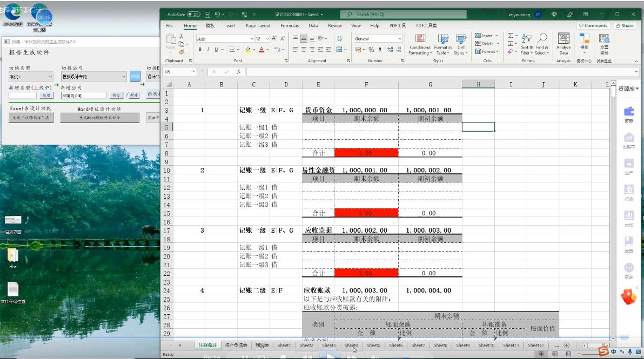Open 财务 icon in resource sidebar
The width and height of the screenshot is (644, 359).
(629, 114)
